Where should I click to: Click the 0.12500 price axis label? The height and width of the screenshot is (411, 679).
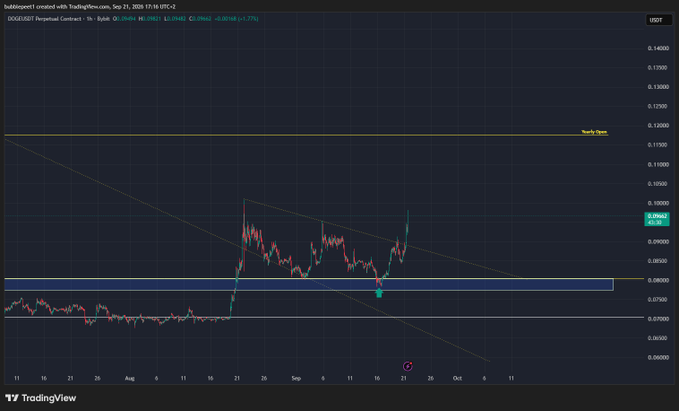coord(658,107)
